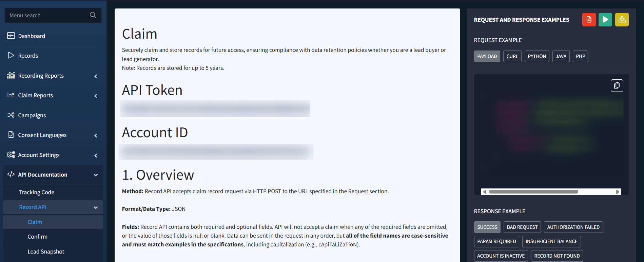Go to Records in the sidebar
Image resolution: width=644 pixels, height=262 pixels.
point(28,56)
